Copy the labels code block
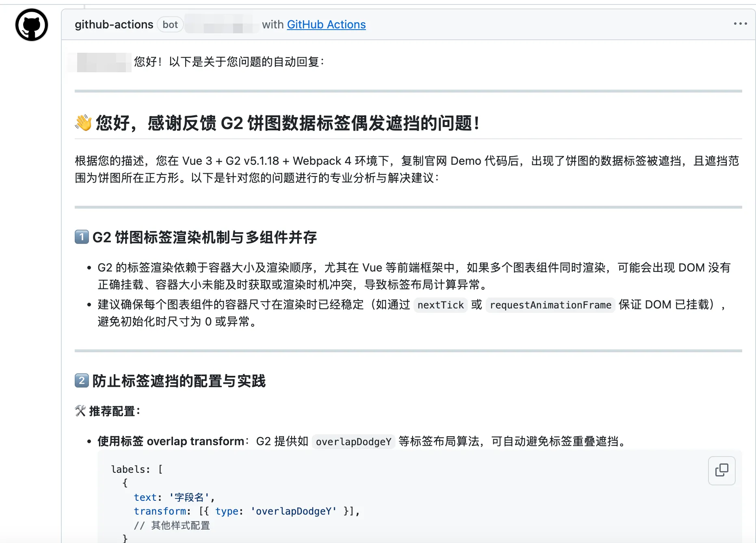 pos(721,470)
